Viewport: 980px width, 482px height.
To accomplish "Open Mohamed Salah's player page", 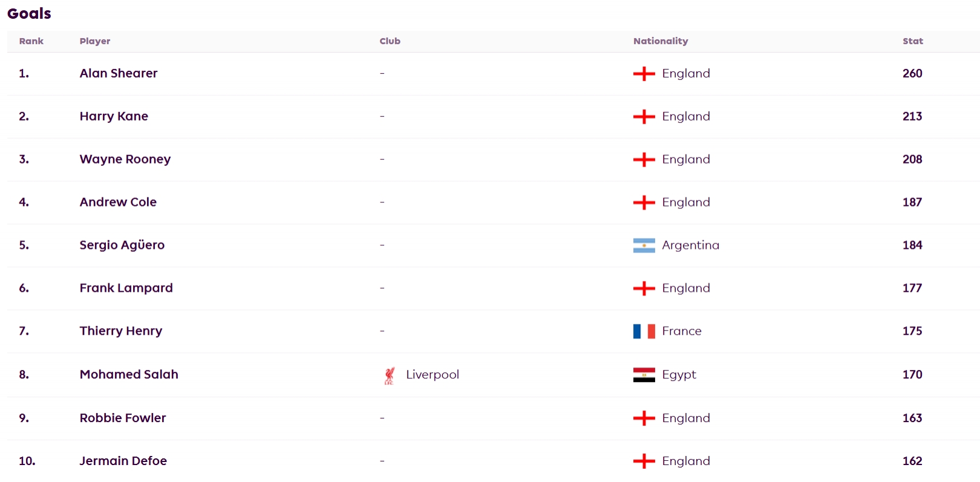I will pos(129,374).
